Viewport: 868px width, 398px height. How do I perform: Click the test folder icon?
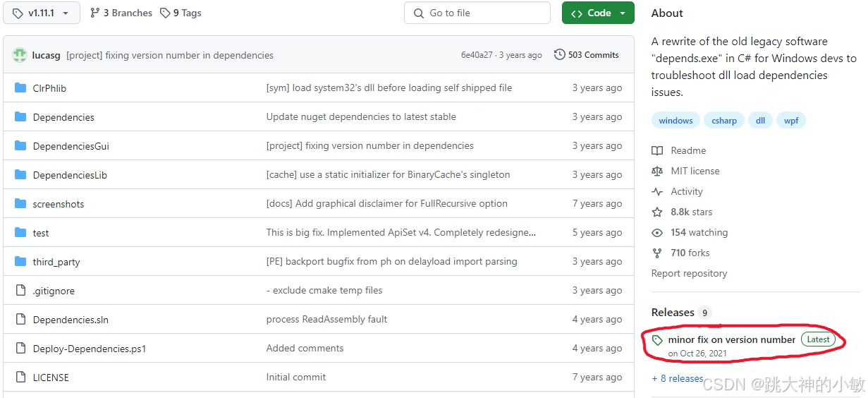click(20, 233)
